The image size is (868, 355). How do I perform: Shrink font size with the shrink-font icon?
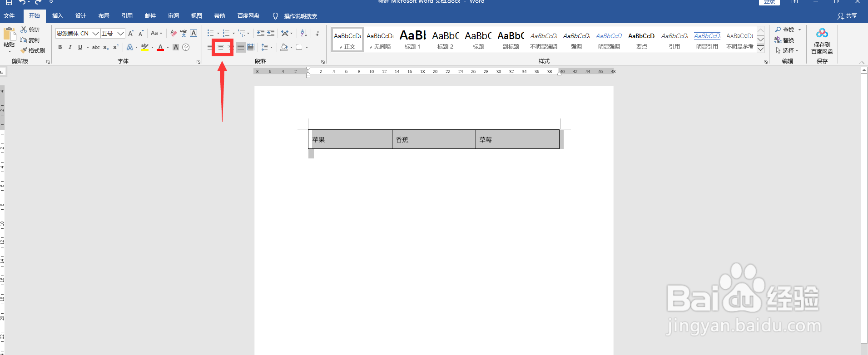141,33
